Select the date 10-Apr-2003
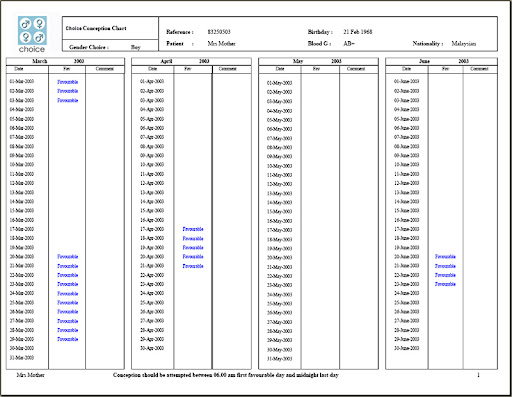512x397 pixels. [x=152, y=165]
